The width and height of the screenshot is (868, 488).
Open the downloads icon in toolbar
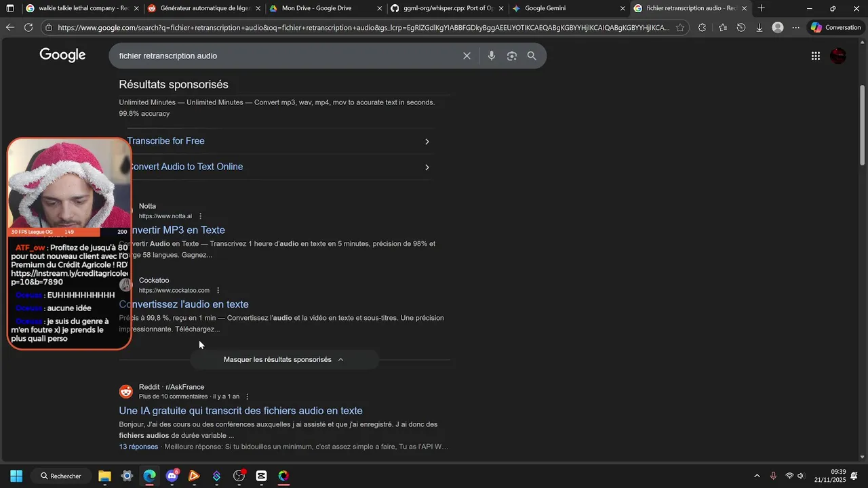pyautogui.click(x=759, y=28)
